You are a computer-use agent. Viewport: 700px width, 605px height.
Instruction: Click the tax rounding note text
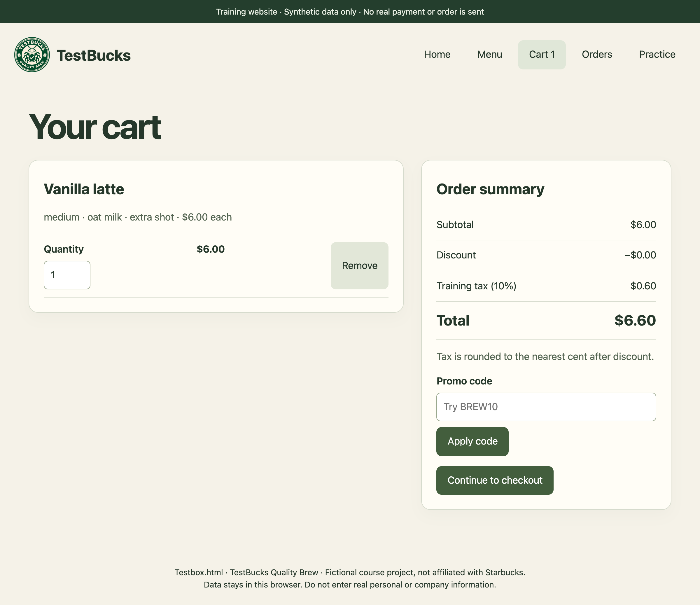click(x=545, y=357)
